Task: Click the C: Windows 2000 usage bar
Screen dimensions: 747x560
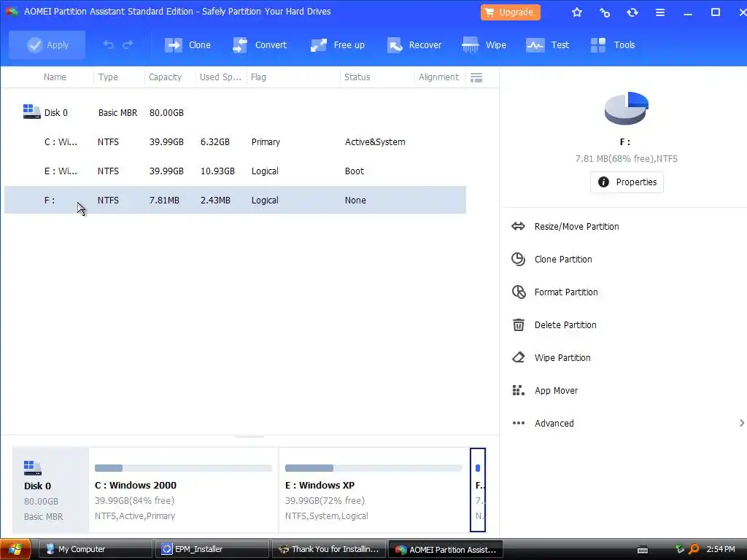Action: coord(183,468)
